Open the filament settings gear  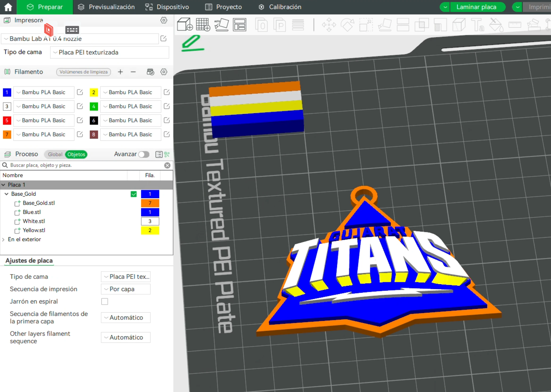coord(164,72)
